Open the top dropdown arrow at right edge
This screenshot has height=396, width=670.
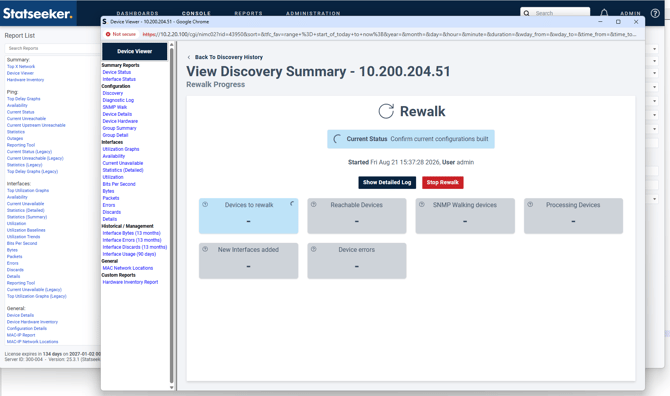click(654, 49)
